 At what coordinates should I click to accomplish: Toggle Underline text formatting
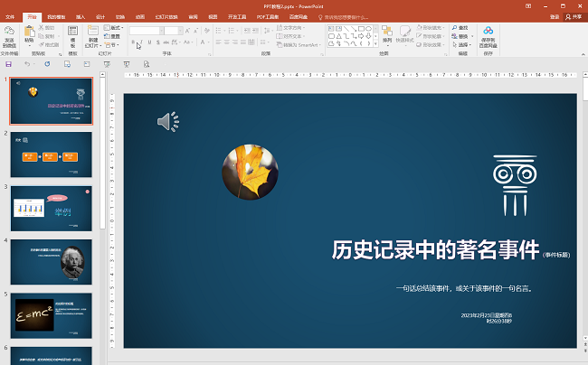pos(151,43)
